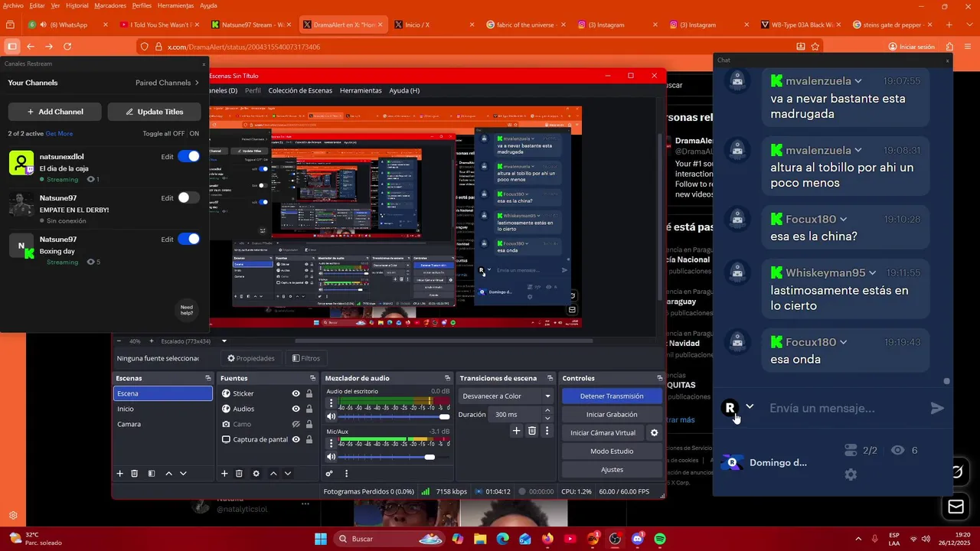Open transition properties dots menu

[x=547, y=431]
